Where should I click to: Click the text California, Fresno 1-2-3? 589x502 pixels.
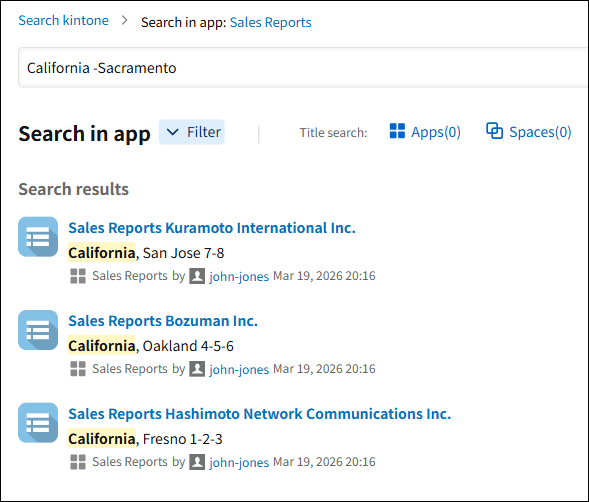pyautogui.click(x=145, y=438)
